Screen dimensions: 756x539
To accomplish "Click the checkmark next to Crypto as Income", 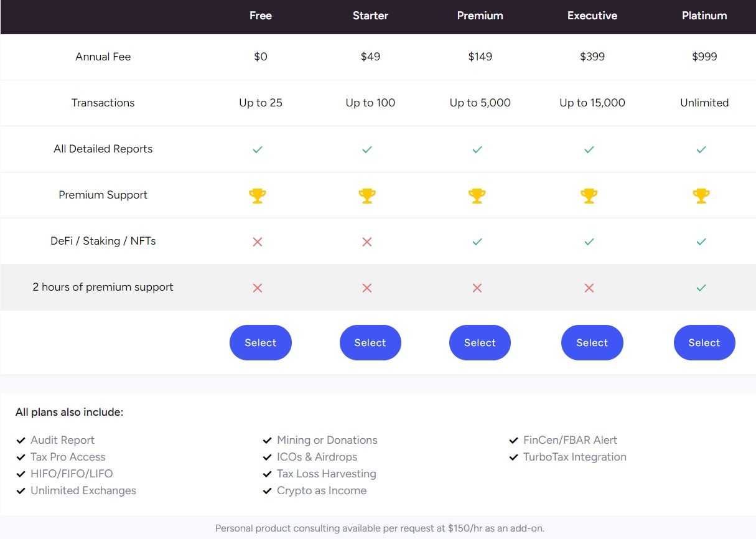I will click(268, 491).
